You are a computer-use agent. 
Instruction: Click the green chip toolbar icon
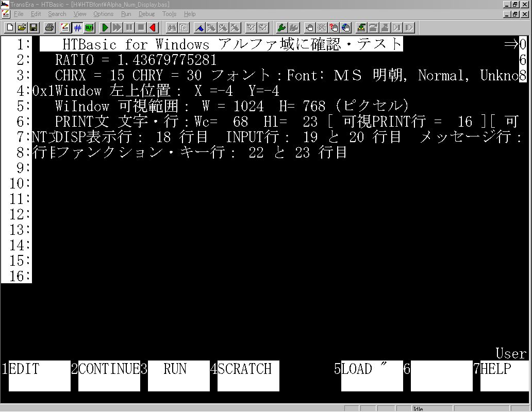(x=89, y=27)
